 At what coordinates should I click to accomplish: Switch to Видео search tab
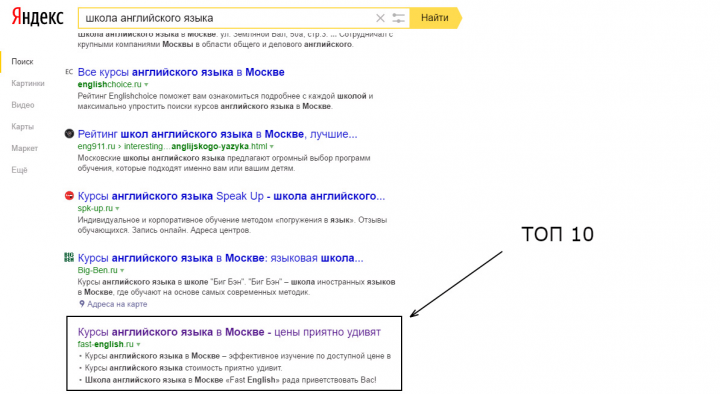[x=23, y=105]
